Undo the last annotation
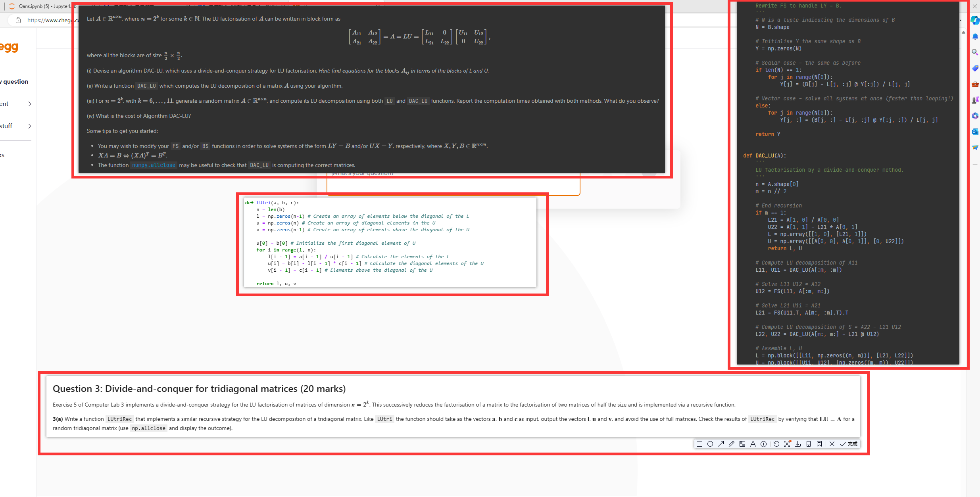Viewport: 980px width, 497px height. (776, 444)
